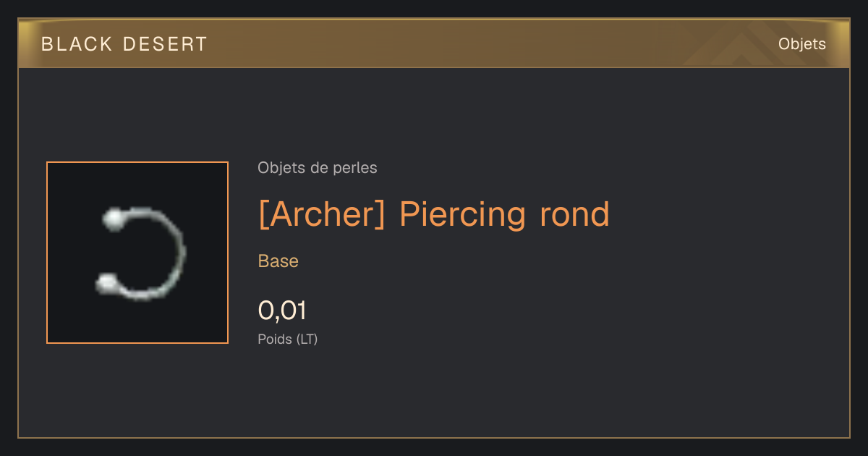This screenshot has height=456, width=868.
Task: Click the lower ball tip of the piercing icon
Action: coord(107,284)
